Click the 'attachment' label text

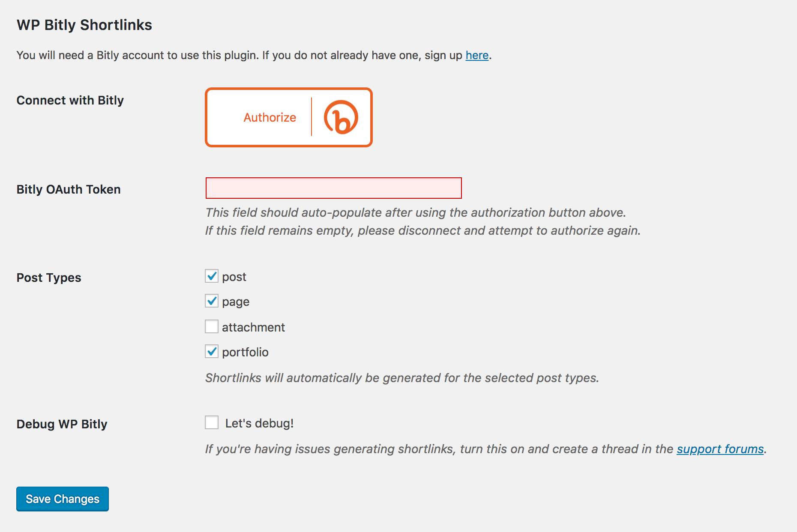pyautogui.click(x=253, y=327)
